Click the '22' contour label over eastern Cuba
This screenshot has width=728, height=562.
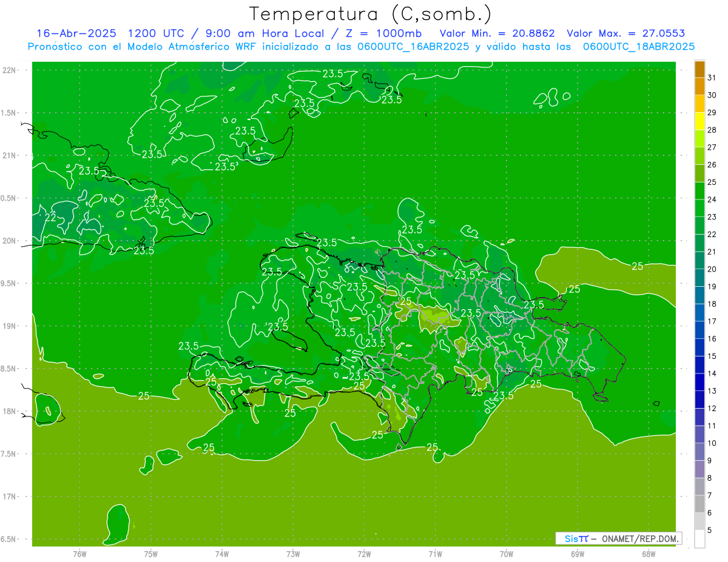pos(51,218)
